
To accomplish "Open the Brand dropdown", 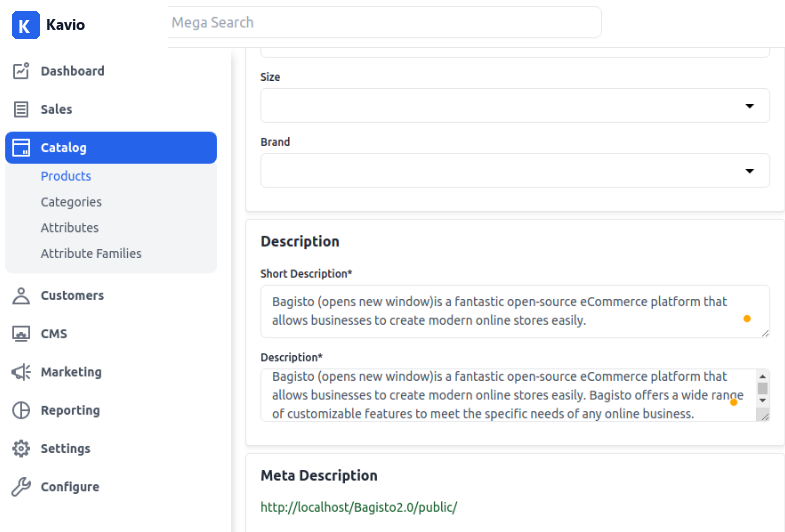I will click(x=515, y=171).
